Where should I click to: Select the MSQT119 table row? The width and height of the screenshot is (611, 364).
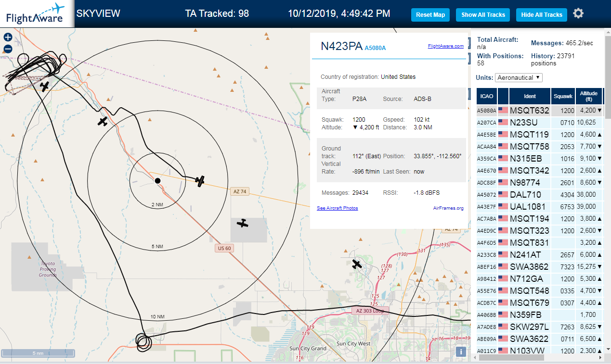[x=540, y=135]
